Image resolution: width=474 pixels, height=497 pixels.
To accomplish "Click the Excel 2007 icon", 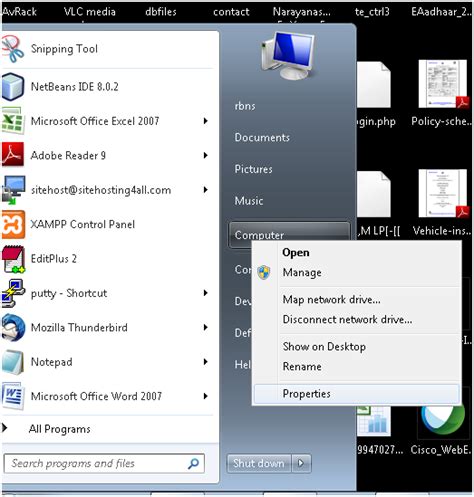I will 13,121.
